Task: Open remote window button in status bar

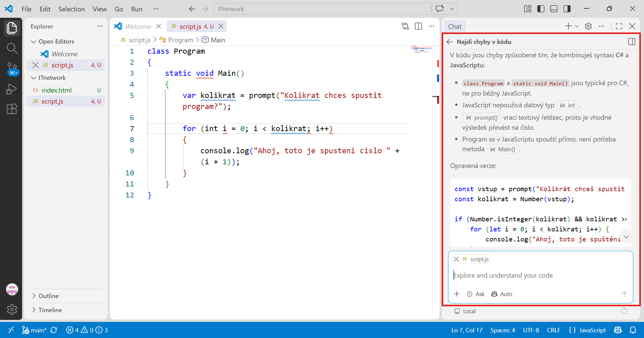Action: coord(11,330)
